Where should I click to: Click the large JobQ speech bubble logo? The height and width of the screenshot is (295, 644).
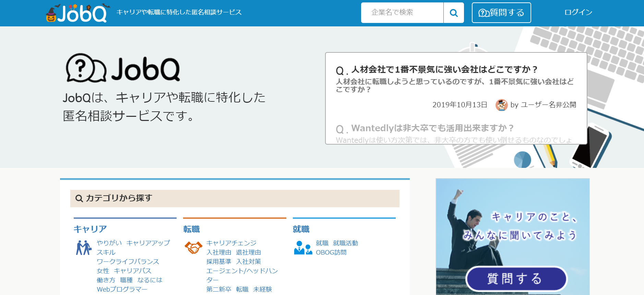click(123, 68)
